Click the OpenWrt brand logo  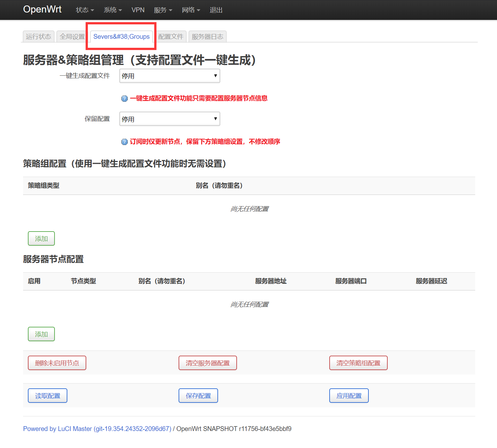pos(42,9)
